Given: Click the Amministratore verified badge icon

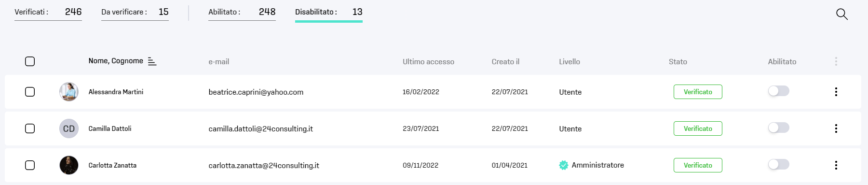Looking at the screenshot, I should (x=563, y=165).
